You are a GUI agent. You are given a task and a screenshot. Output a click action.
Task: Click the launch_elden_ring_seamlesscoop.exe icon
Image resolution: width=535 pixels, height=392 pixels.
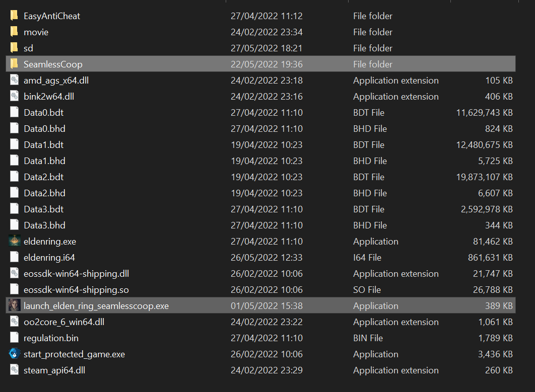14,306
